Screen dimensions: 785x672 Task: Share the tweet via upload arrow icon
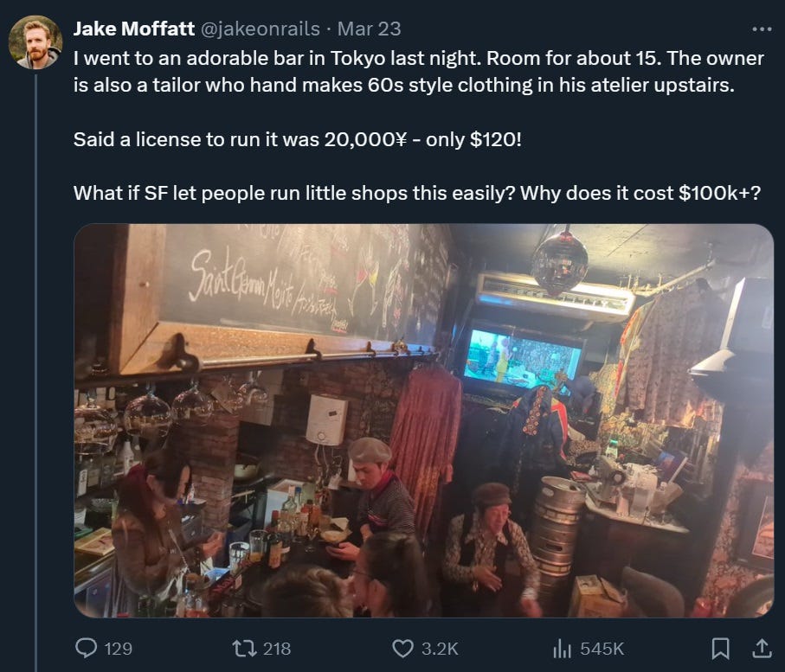pos(762,649)
